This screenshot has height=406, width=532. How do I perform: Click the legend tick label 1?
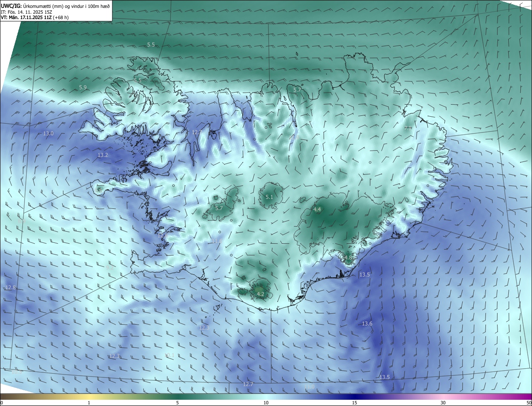[89, 403]
